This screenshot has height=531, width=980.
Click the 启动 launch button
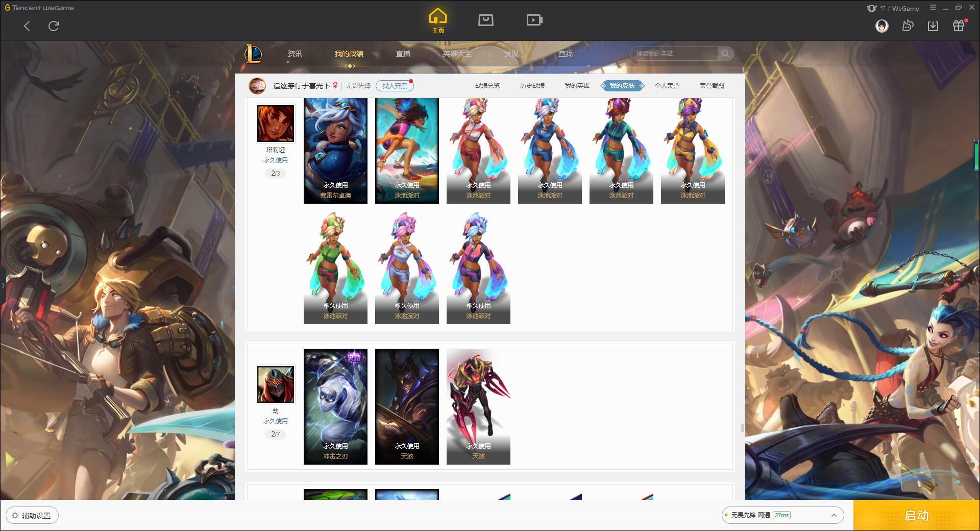(917, 516)
